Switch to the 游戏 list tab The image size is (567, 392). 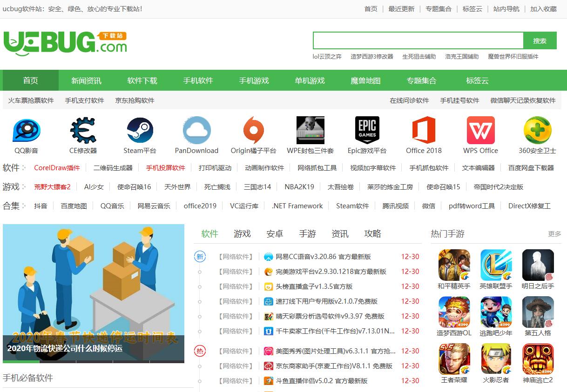point(243,233)
